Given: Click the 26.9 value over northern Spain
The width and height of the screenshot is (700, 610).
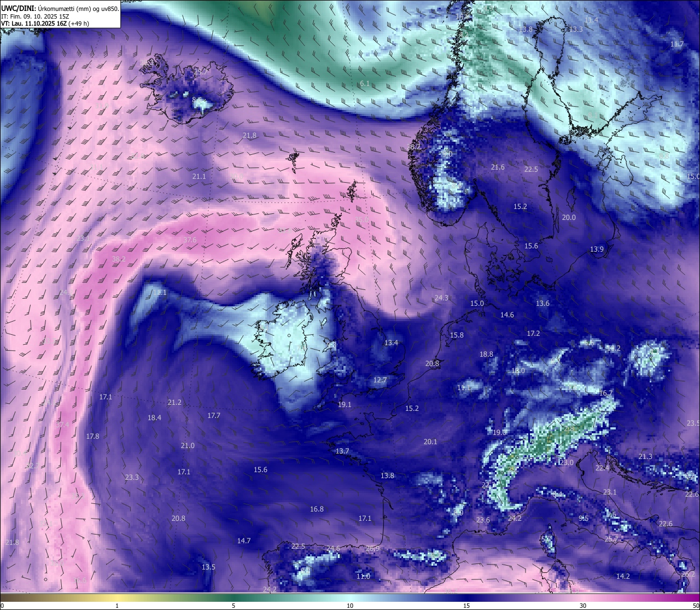Looking at the screenshot, I should 372,548.
